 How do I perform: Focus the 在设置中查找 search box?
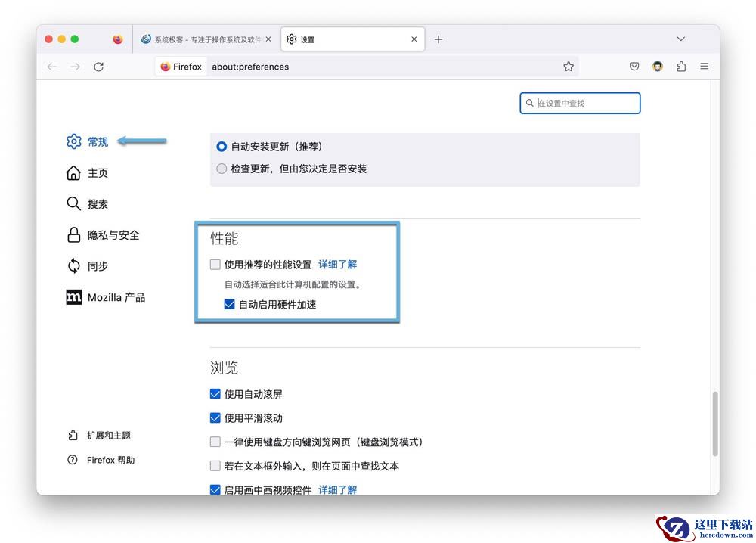click(580, 103)
